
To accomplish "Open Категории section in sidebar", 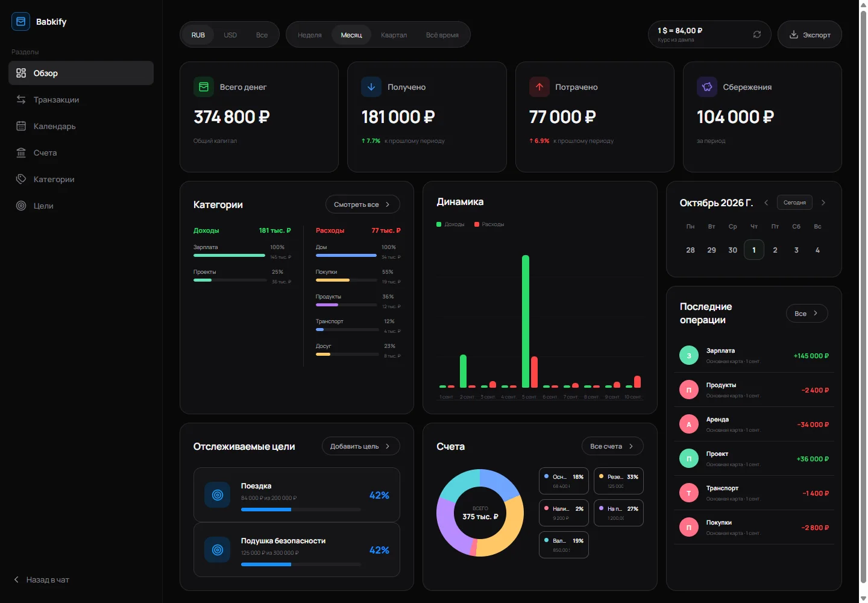I will [x=81, y=179].
